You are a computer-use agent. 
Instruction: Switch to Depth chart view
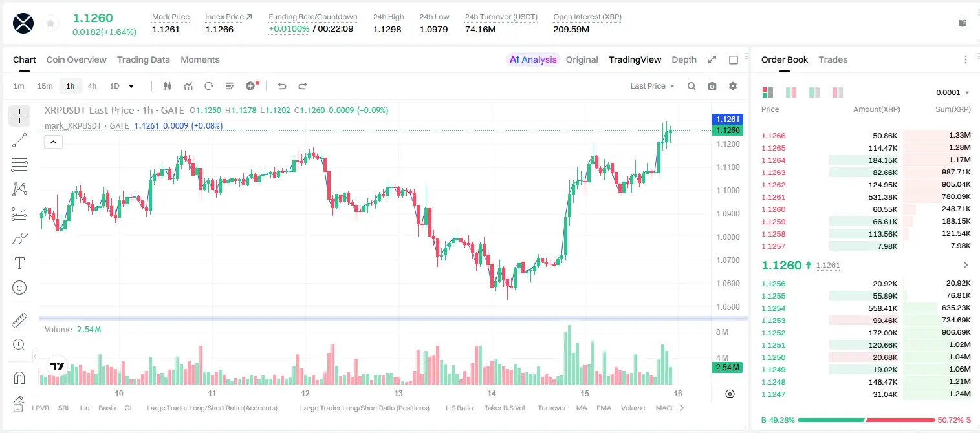click(684, 59)
